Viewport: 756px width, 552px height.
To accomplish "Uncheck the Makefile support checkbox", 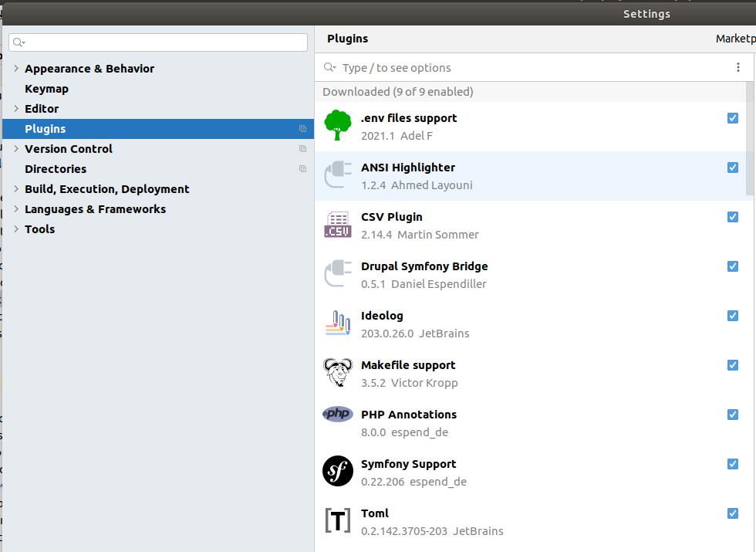I will 733,365.
